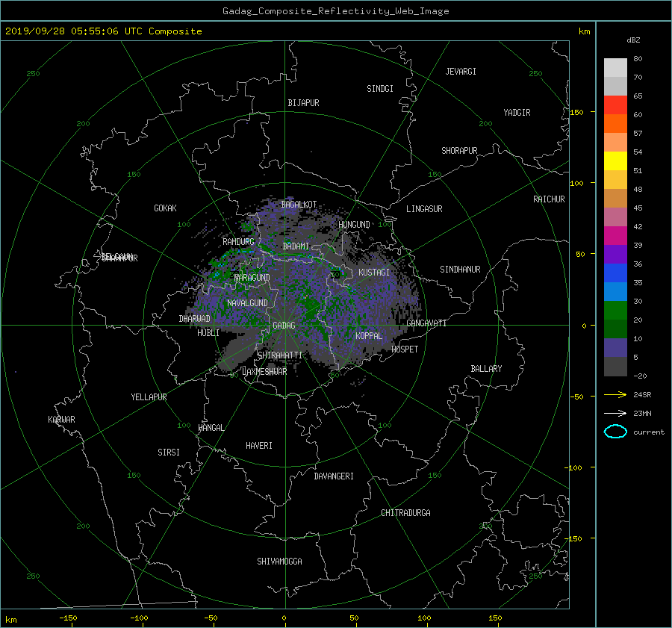
Task: Click the YADGIR city label
Action: tap(517, 113)
